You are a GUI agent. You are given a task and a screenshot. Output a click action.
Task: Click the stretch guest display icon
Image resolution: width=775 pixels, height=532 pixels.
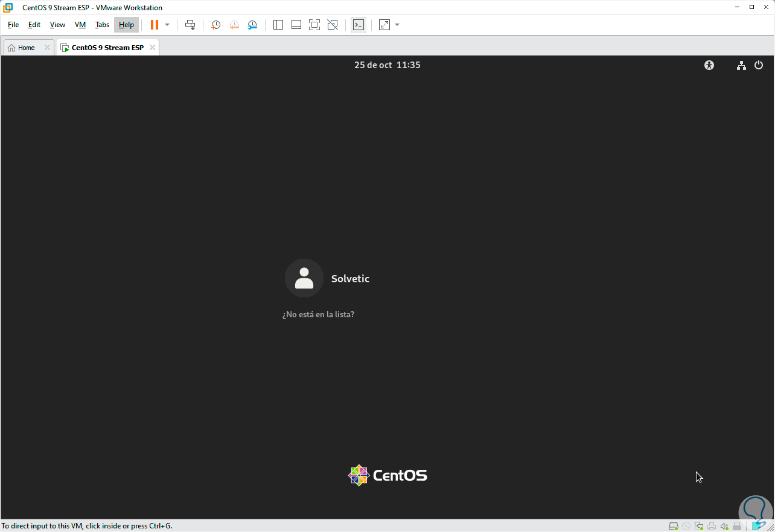384,25
